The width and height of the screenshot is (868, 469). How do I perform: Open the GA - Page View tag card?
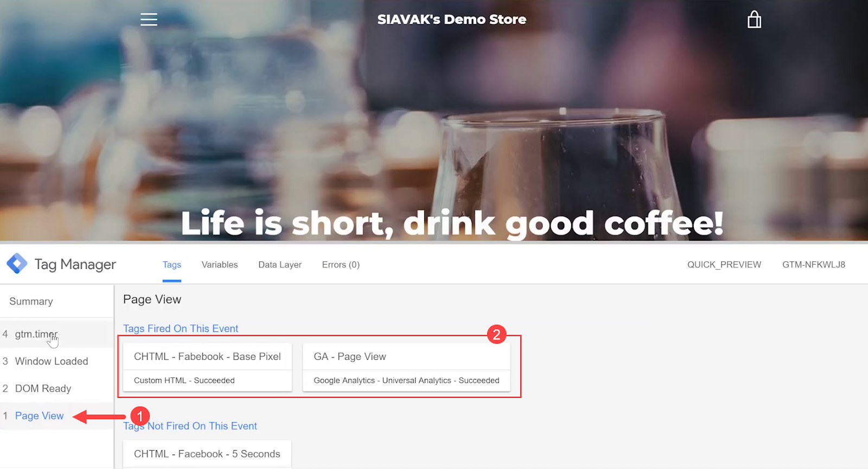coord(406,367)
